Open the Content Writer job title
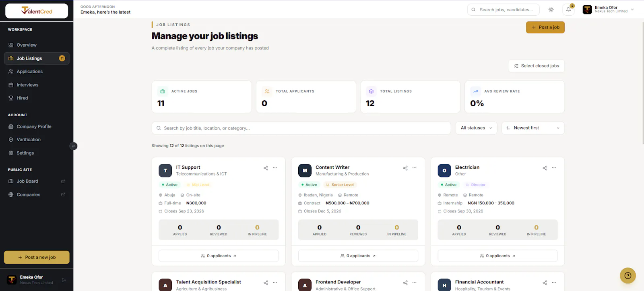644x291 pixels. (x=332, y=167)
